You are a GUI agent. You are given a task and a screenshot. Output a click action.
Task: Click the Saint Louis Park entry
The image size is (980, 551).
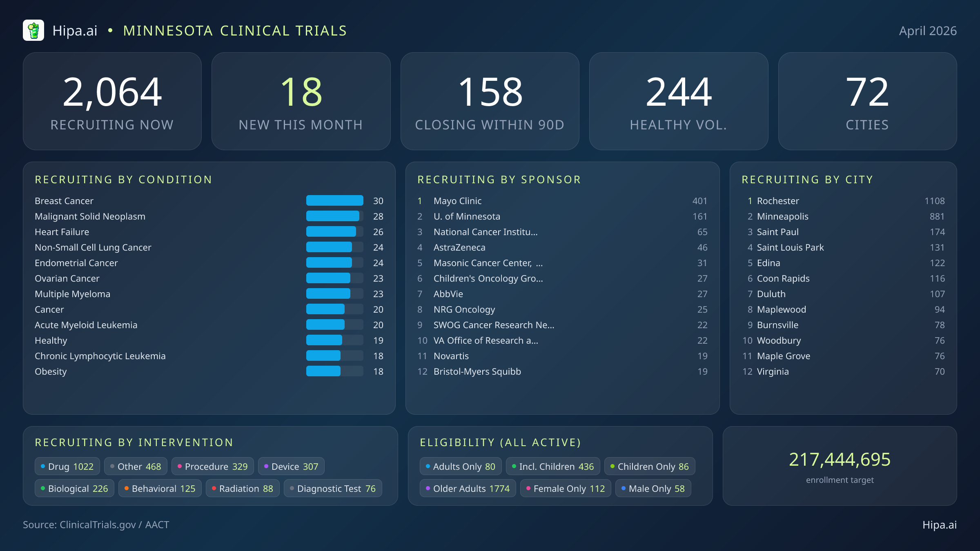pyautogui.click(x=843, y=247)
